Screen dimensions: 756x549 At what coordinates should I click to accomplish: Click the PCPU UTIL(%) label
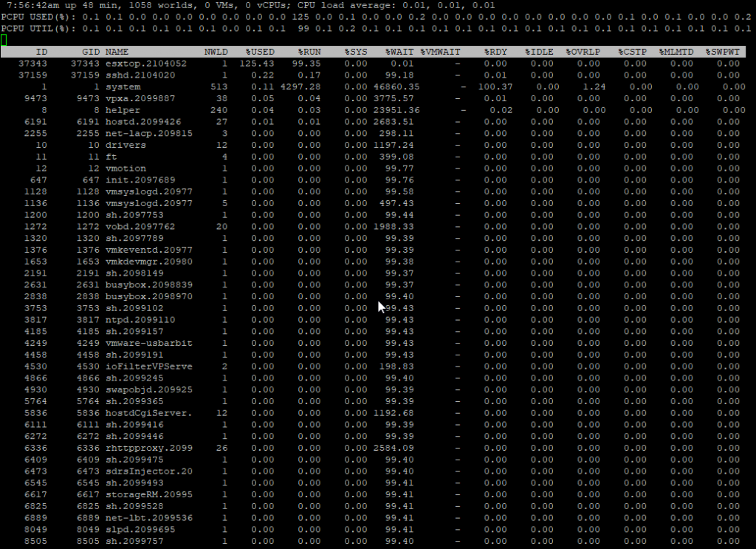[x=38, y=29]
